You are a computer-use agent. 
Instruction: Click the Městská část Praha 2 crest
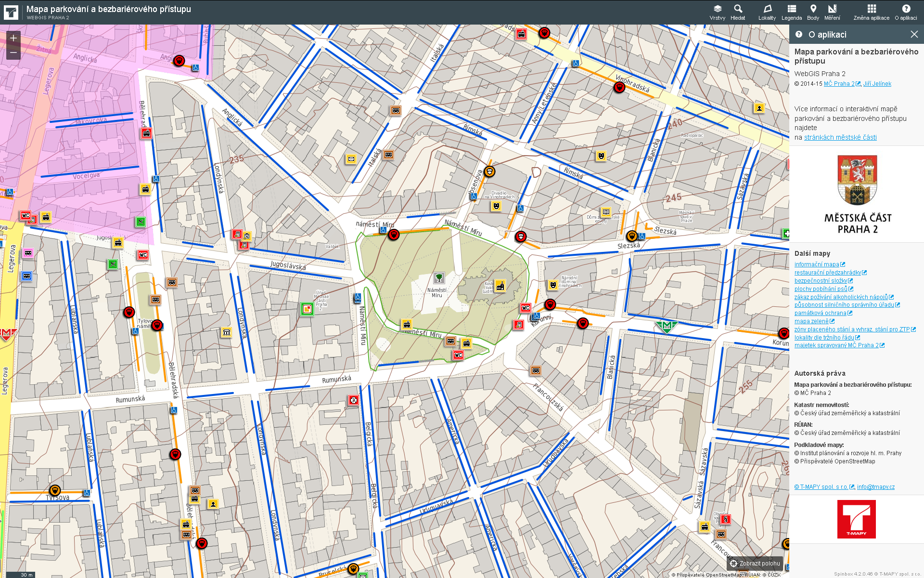point(858,195)
